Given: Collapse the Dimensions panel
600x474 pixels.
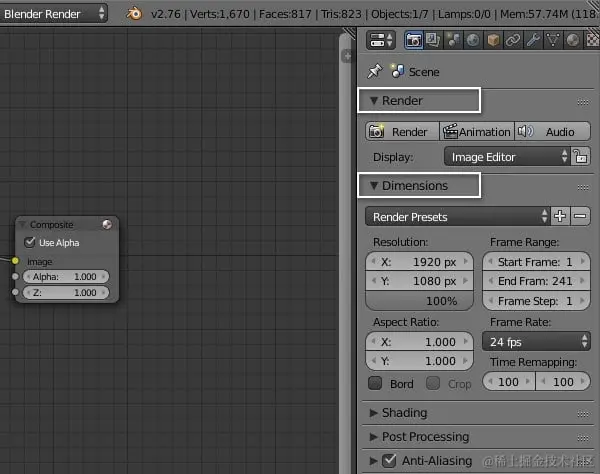Looking at the screenshot, I should 374,186.
